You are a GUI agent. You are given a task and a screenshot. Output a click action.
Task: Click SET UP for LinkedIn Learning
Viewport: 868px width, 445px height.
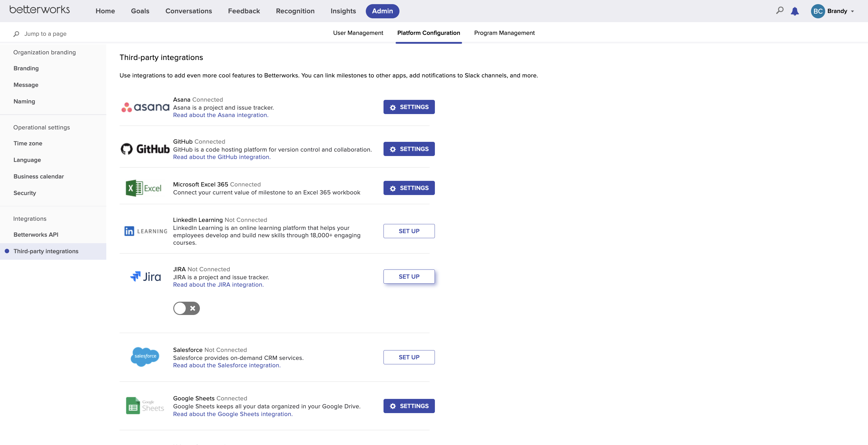click(409, 231)
